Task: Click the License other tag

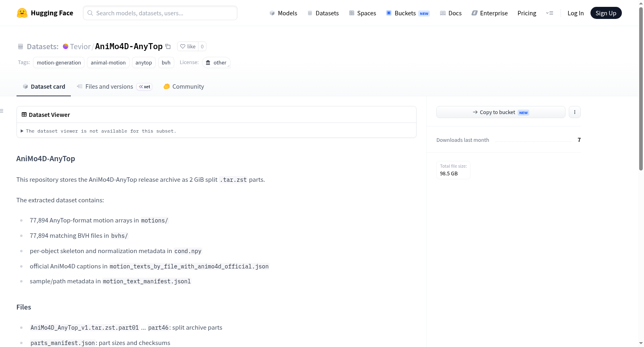Action: tap(216, 62)
